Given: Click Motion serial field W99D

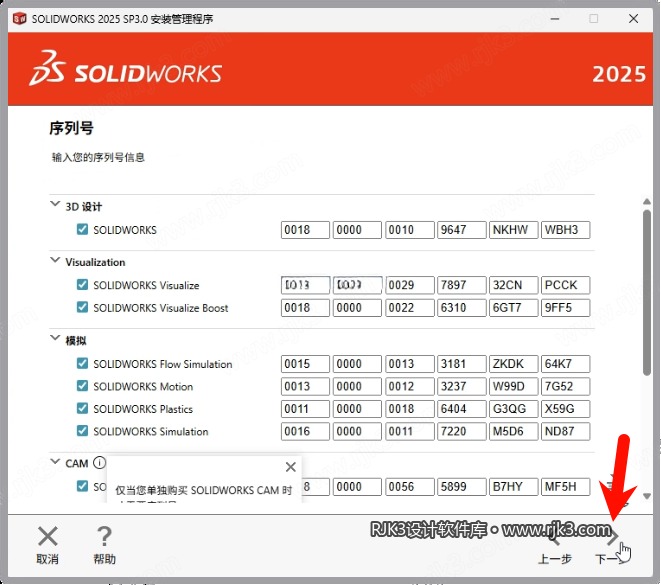Looking at the screenshot, I should (x=513, y=386).
